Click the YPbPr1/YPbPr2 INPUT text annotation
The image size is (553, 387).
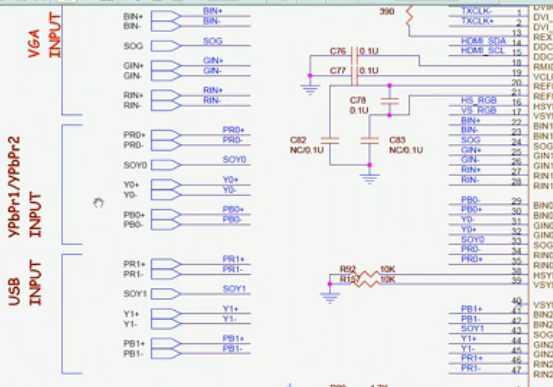click(x=25, y=187)
